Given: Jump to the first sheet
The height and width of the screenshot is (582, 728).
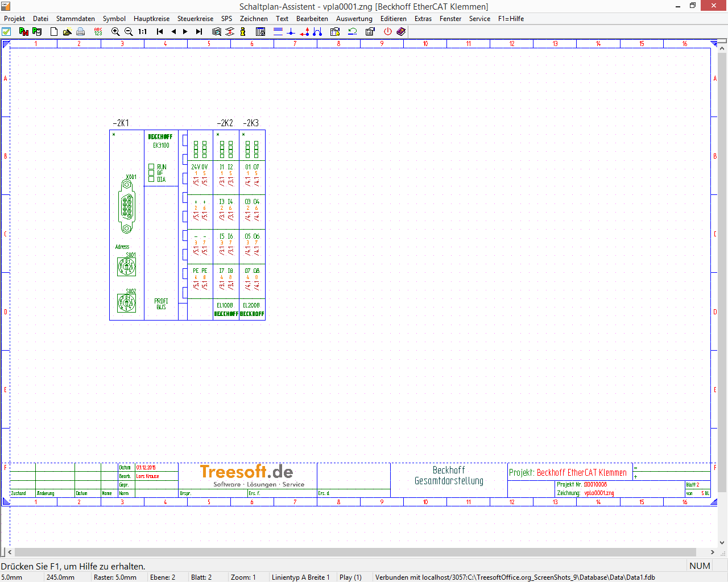Looking at the screenshot, I should pyautogui.click(x=160, y=32).
